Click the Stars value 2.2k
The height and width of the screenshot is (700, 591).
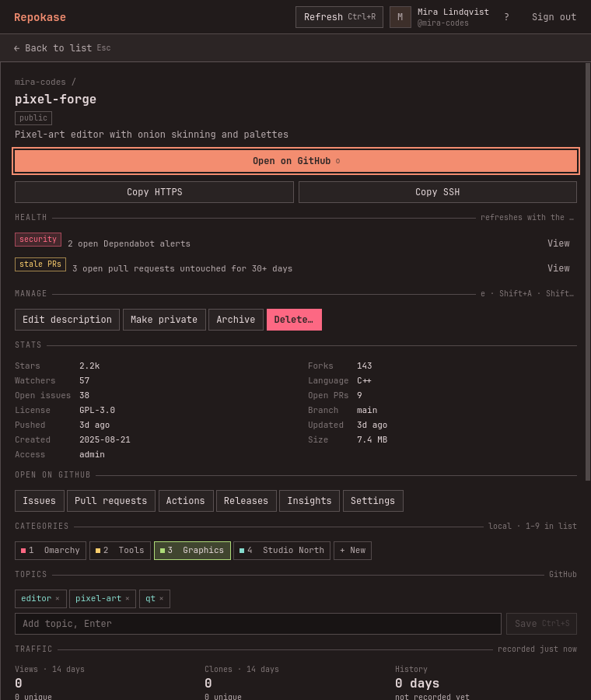click(x=89, y=366)
